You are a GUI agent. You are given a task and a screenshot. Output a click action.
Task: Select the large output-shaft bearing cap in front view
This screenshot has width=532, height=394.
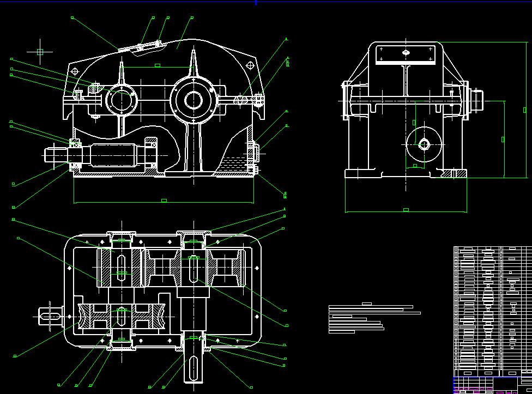[194, 100]
